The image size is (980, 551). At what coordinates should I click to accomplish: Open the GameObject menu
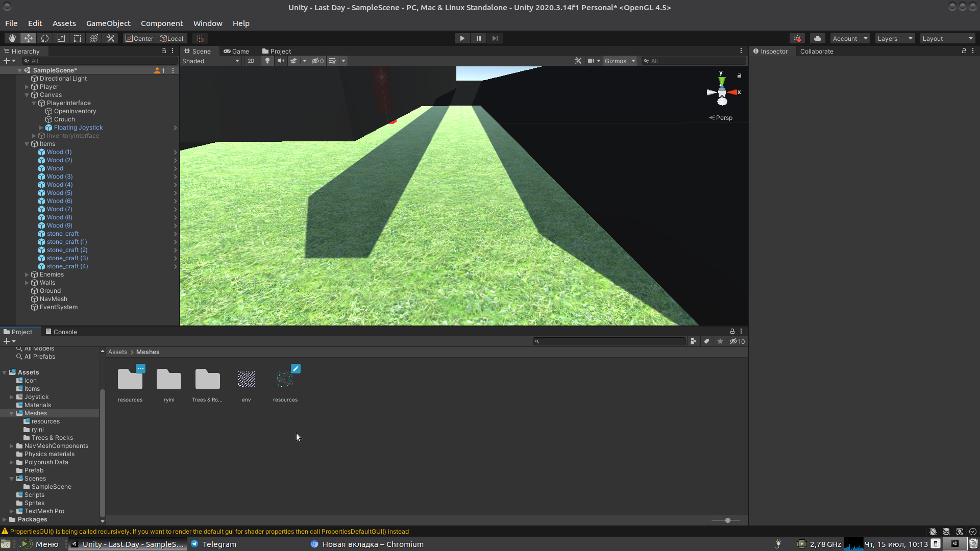[108, 23]
